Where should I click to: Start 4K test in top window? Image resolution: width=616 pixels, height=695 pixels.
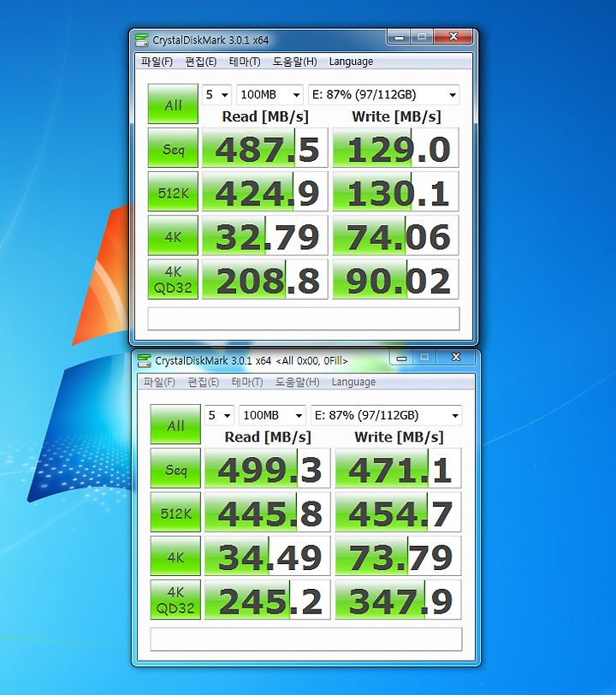tap(173, 235)
